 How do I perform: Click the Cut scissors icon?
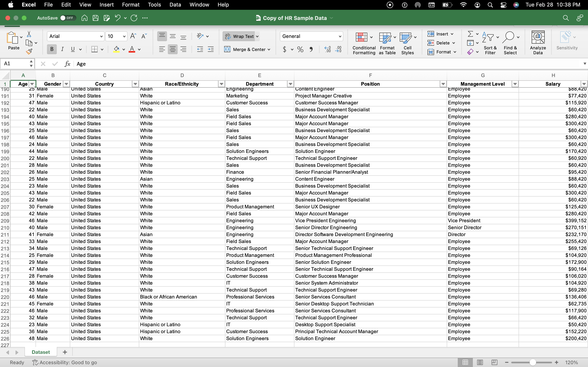coord(29,34)
